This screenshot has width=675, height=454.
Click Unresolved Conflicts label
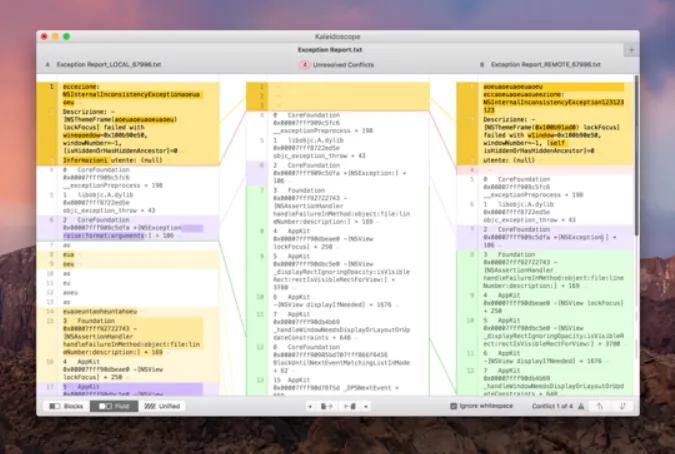[344, 65]
